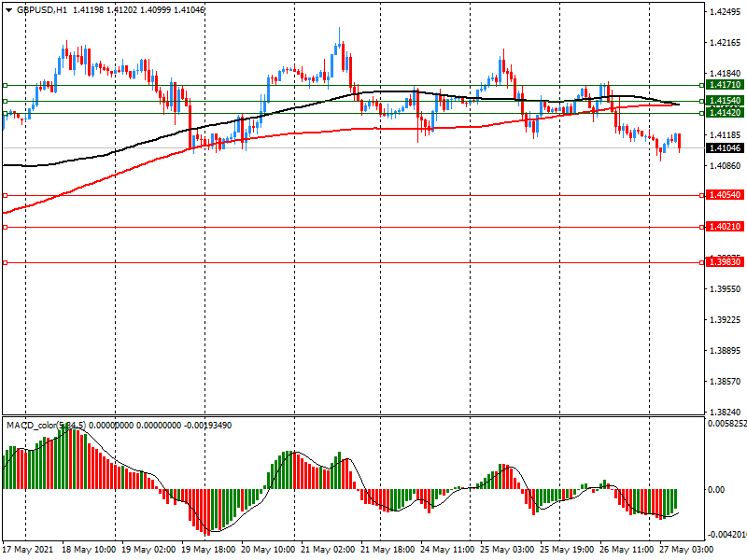
Task: Click the 1.41420 price level label
Action: [x=724, y=113]
